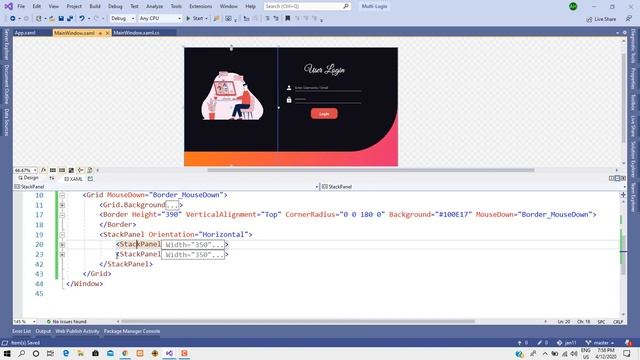Switch to the App.xaml tab
Screen dimensions: 640x360
(25, 33)
